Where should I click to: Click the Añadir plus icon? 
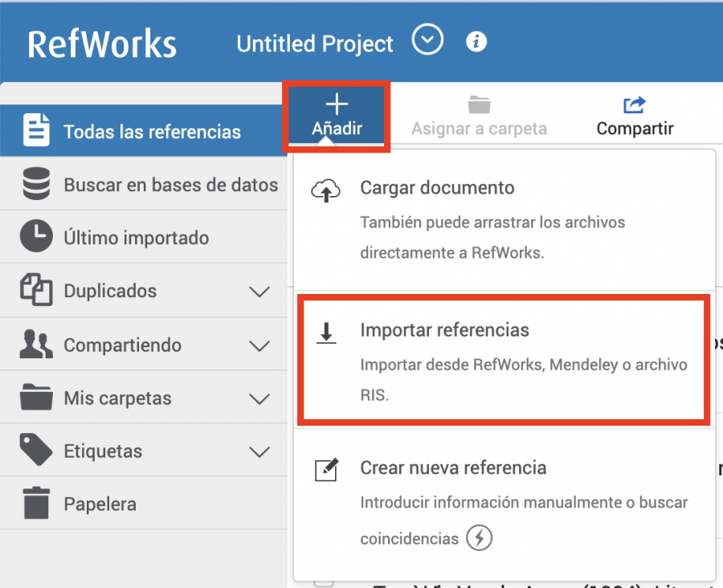point(337,104)
